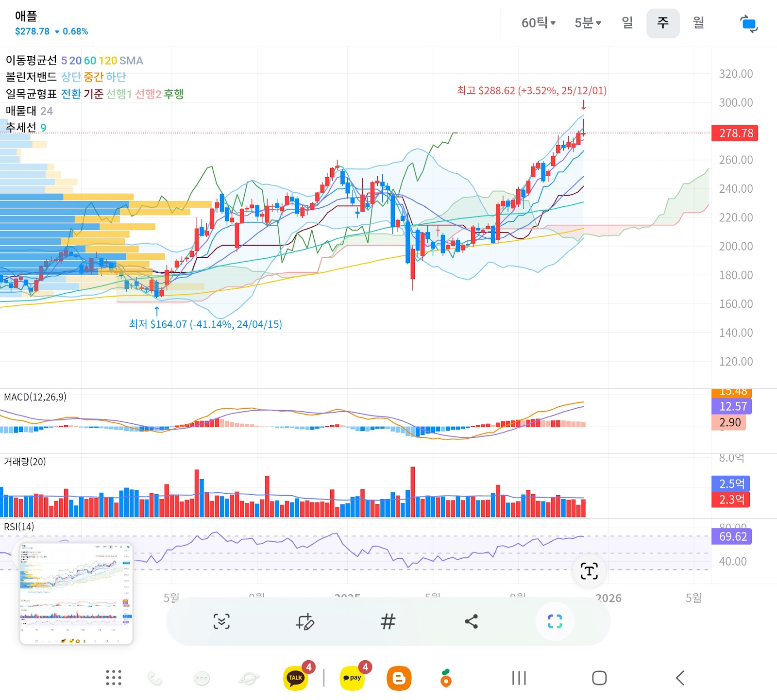The width and height of the screenshot is (777, 700).
Task: Tap the hashtag tag icon
Action: (388, 621)
